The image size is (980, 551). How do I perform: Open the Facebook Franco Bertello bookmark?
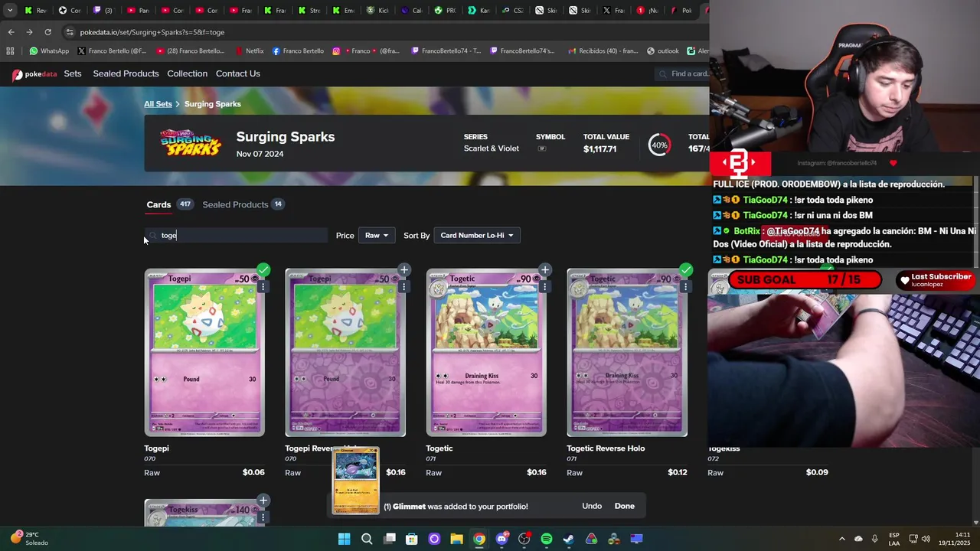click(298, 51)
